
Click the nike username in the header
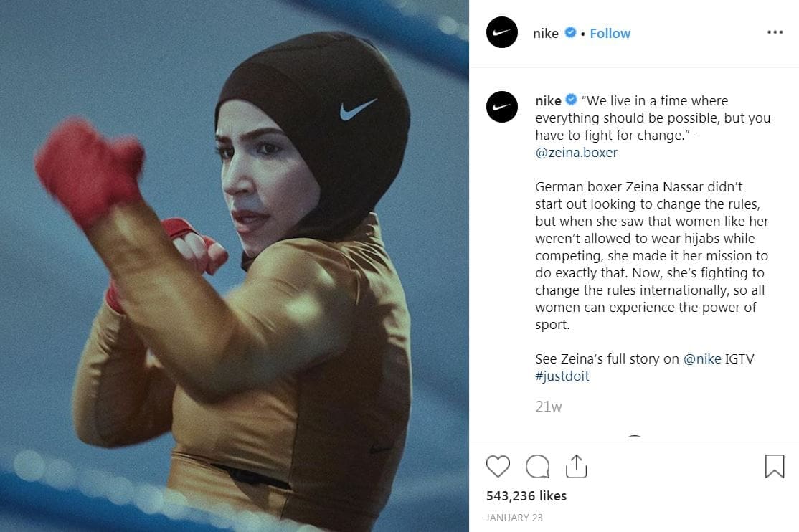click(546, 33)
